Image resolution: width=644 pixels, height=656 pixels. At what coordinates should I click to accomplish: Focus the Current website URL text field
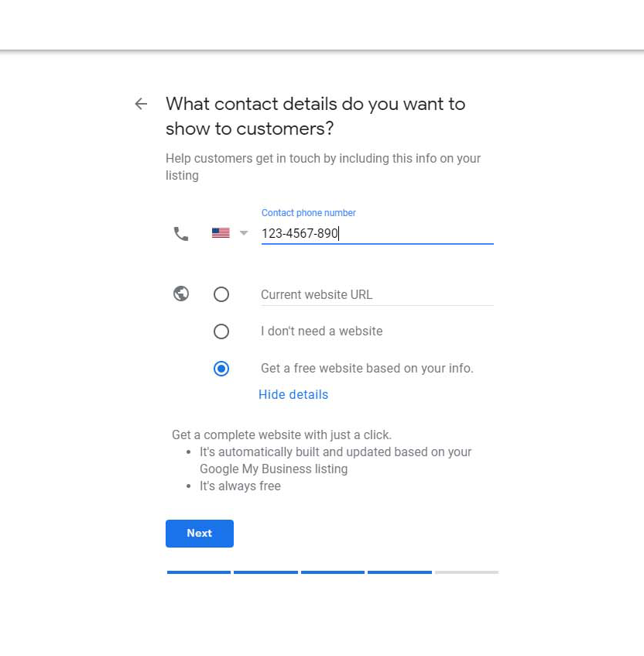coord(377,294)
